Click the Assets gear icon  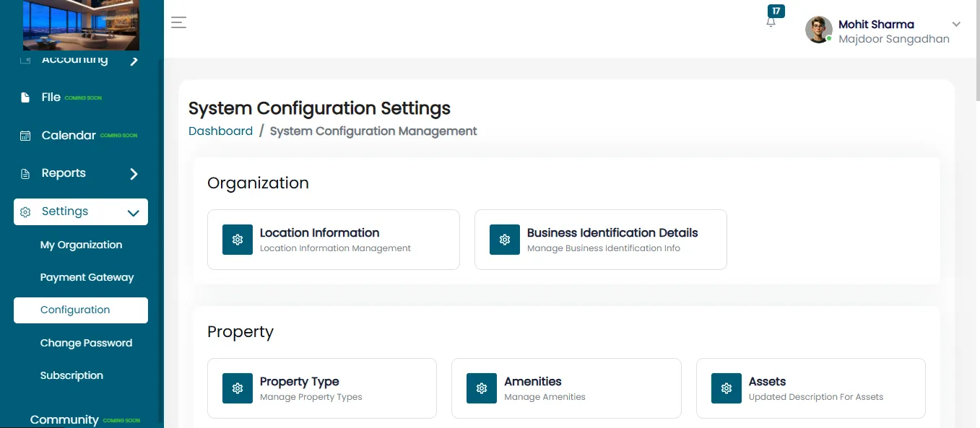[x=727, y=388]
